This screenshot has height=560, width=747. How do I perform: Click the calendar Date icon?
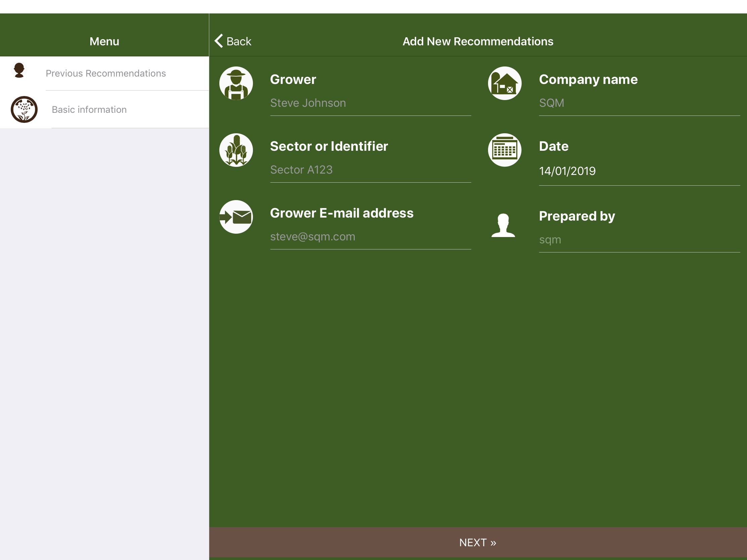click(504, 150)
